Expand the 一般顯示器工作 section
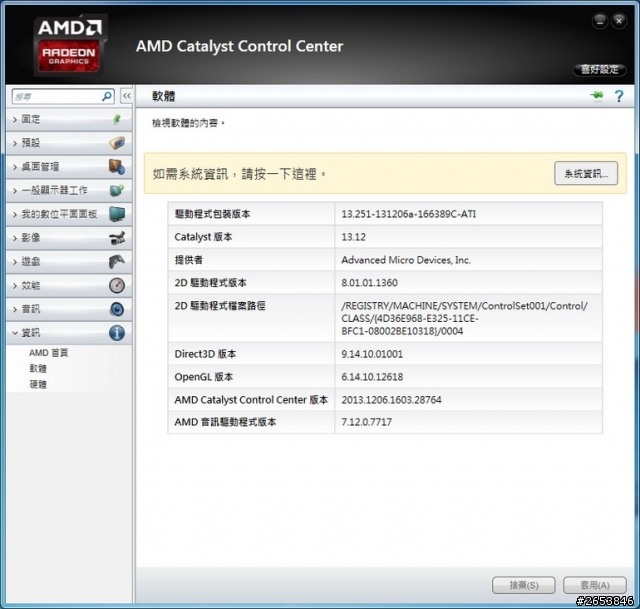The image size is (640, 609). [x=15, y=191]
